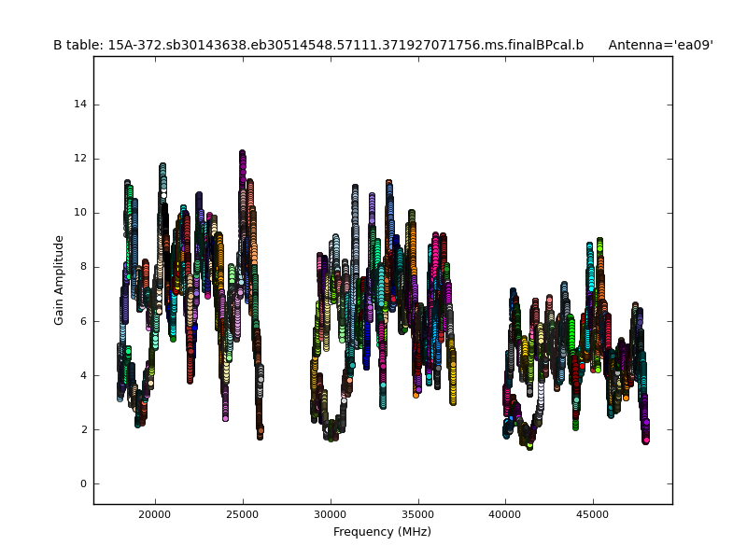747x560 pixels.
Task: Click the 12 tick label on y-axis
Action: 81,159
